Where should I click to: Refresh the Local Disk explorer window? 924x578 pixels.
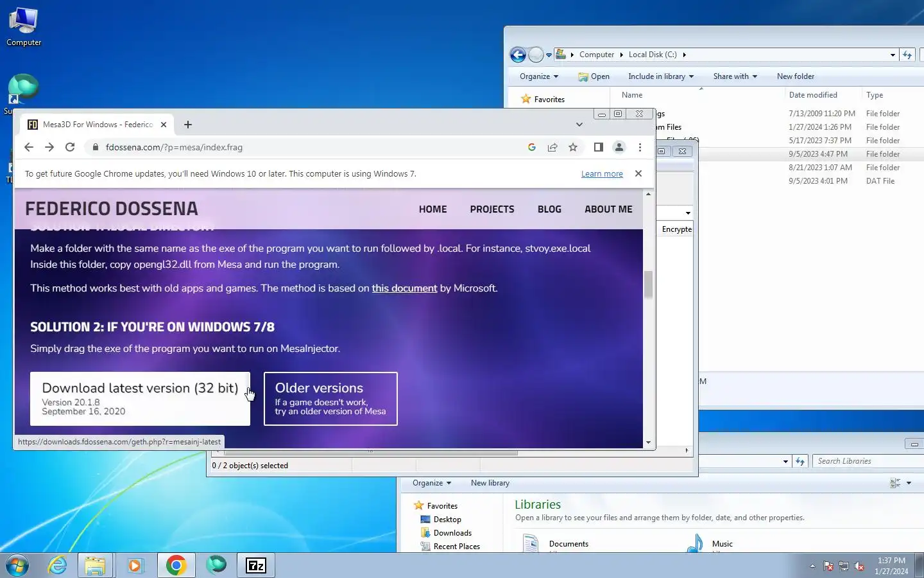(907, 55)
